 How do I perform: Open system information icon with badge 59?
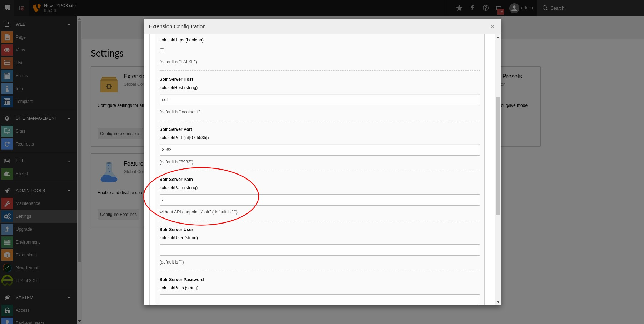(x=499, y=8)
